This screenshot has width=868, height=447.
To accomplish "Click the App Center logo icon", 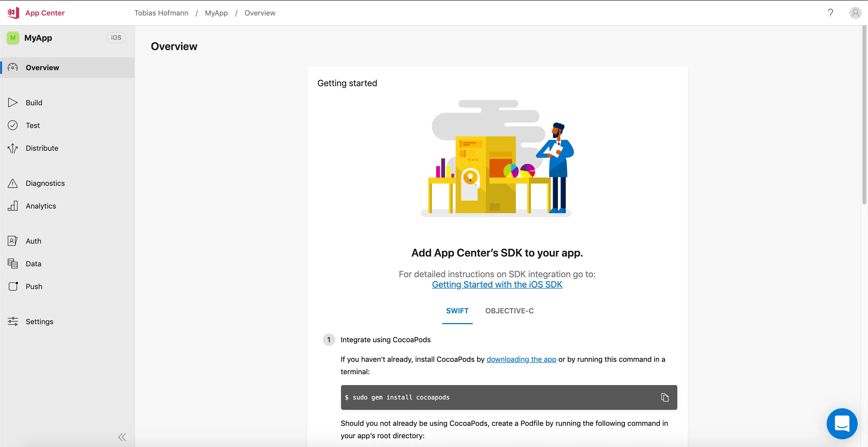I will click(x=13, y=13).
